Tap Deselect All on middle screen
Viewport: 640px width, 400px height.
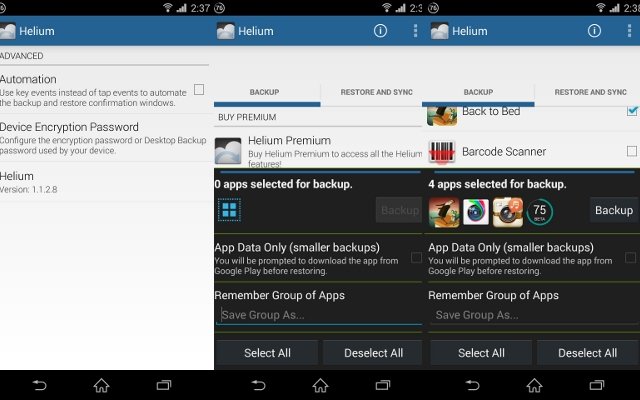point(373,353)
